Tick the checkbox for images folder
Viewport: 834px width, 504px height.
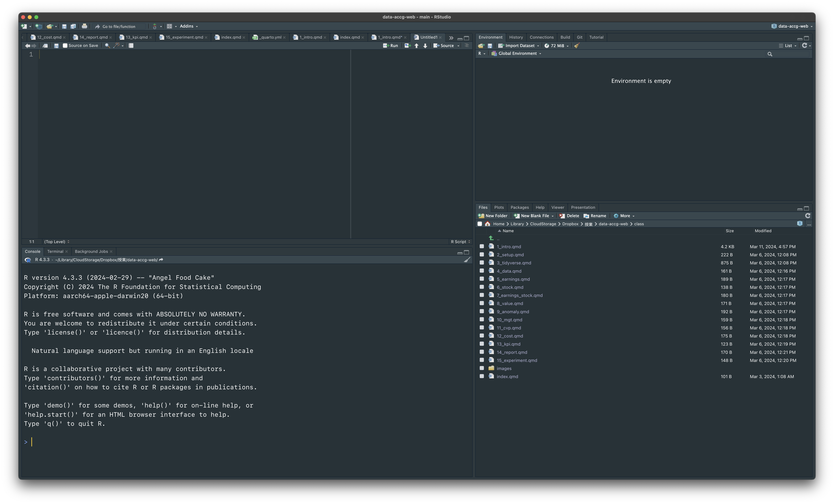[x=482, y=368]
